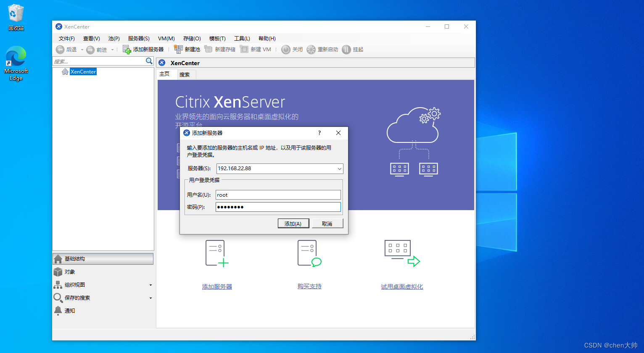Image resolution: width=644 pixels, height=353 pixels.
Task: Click the magnifier icon in search box
Action: 149,61
